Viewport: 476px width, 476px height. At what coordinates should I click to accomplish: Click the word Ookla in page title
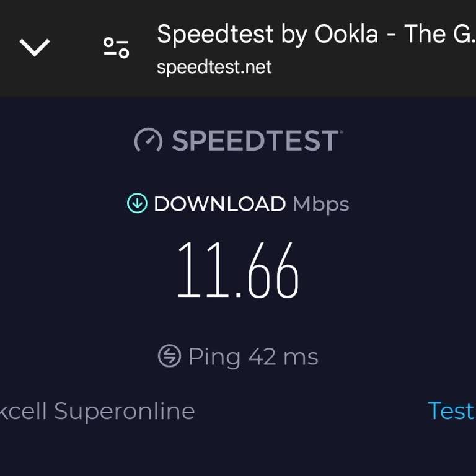[x=346, y=34]
